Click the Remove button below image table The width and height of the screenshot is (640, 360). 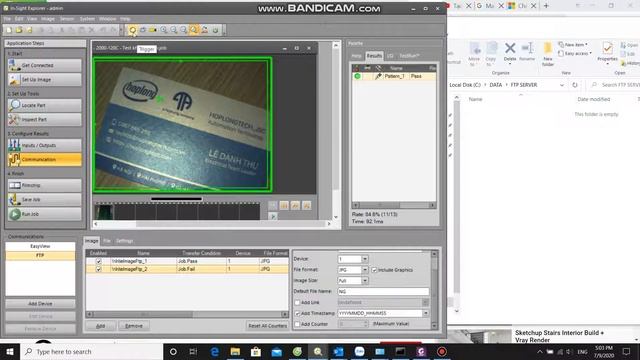click(133, 326)
